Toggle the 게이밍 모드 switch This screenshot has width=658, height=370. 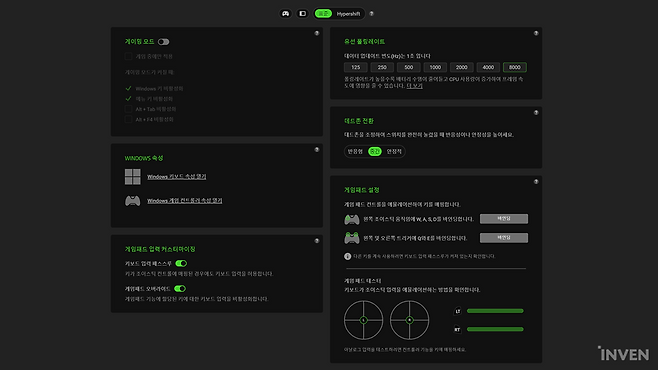[163, 42]
